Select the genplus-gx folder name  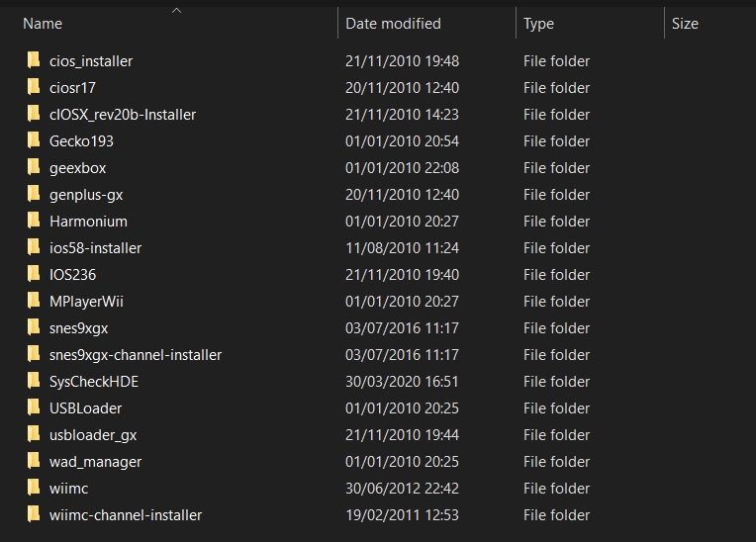coord(86,195)
